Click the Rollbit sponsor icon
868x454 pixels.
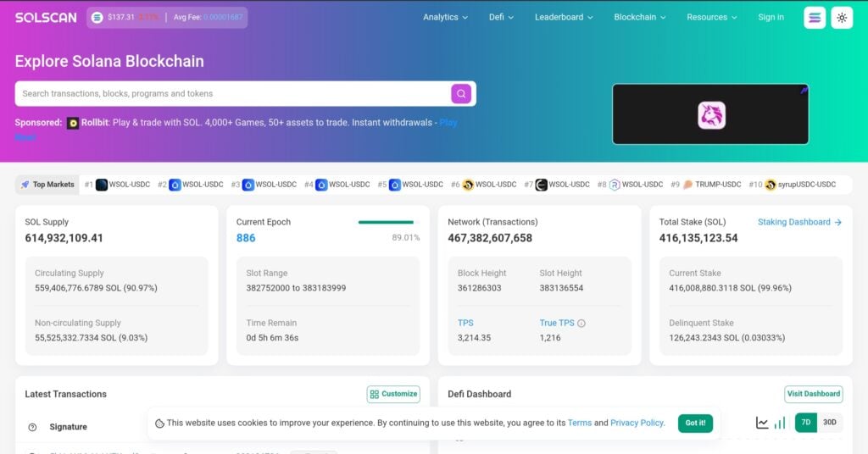tap(73, 124)
